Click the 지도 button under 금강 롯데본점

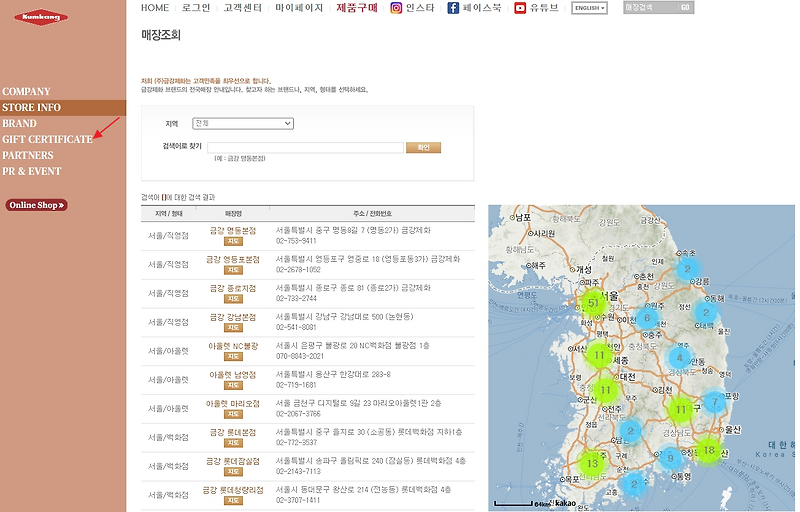point(233,443)
